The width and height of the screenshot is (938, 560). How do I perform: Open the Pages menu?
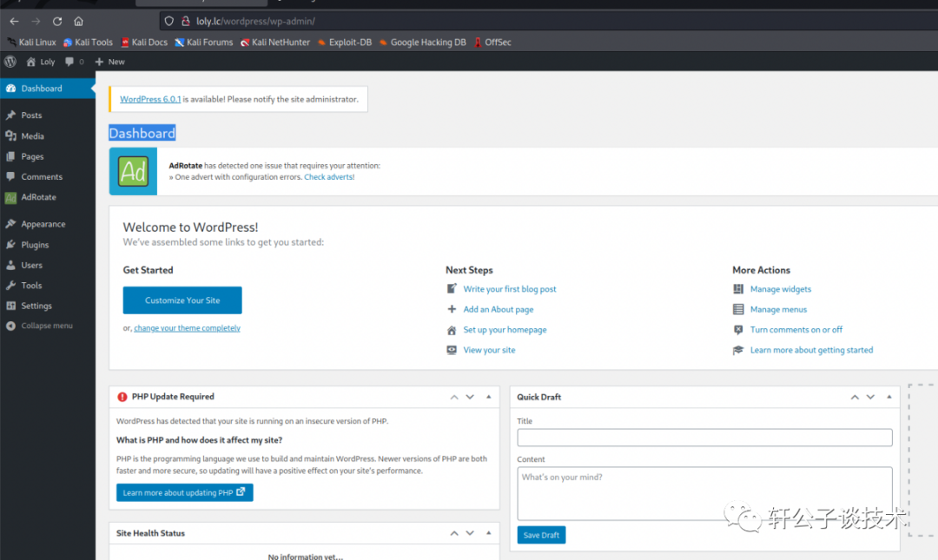click(x=48, y=156)
